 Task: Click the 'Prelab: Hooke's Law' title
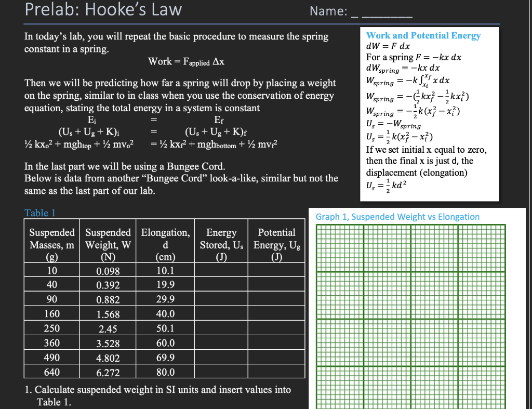coord(103,10)
